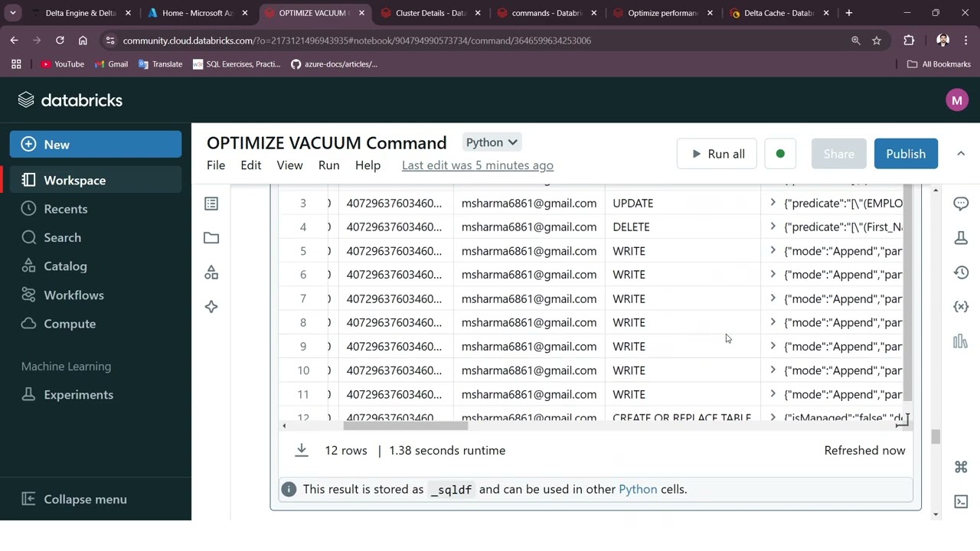Open YouTube bookmark
Image resolution: width=980 pixels, height=551 pixels.
pyautogui.click(x=62, y=64)
